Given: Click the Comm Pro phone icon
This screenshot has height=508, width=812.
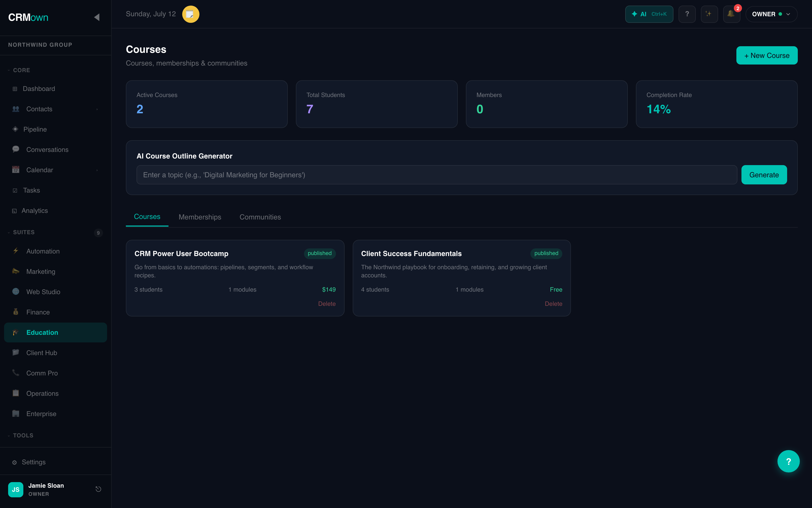Looking at the screenshot, I should coord(16,373).
